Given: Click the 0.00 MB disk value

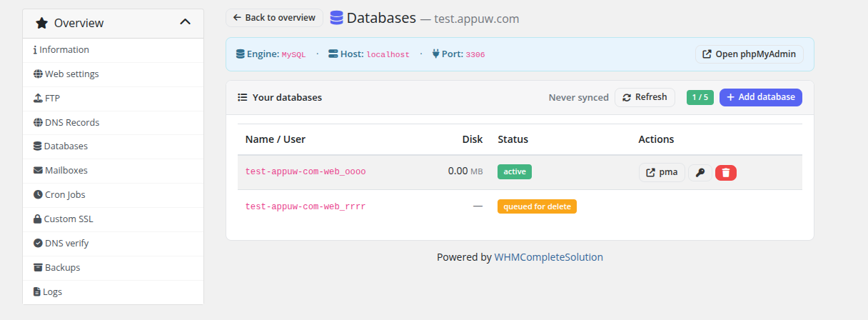Looking at the screenshot, I should 465,172.
